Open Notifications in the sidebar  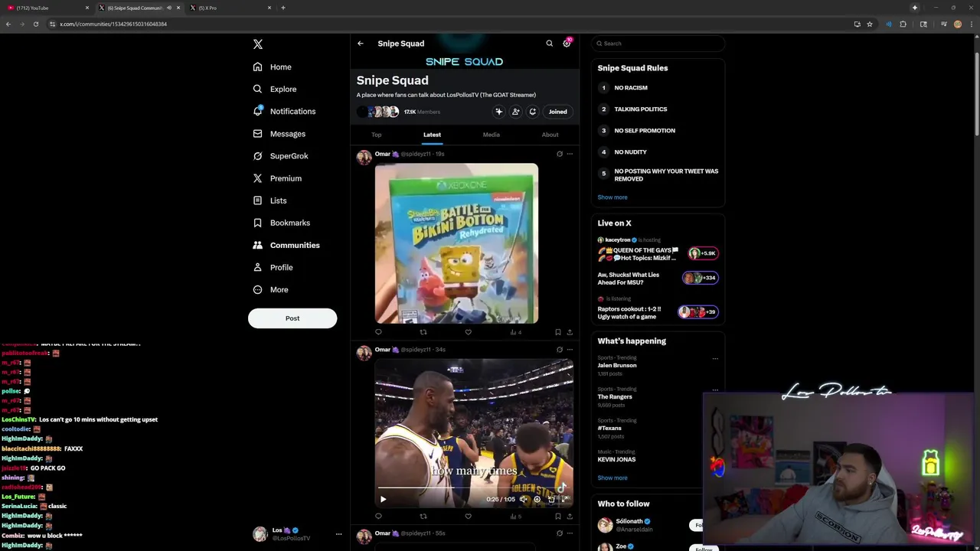click(284, 112)
